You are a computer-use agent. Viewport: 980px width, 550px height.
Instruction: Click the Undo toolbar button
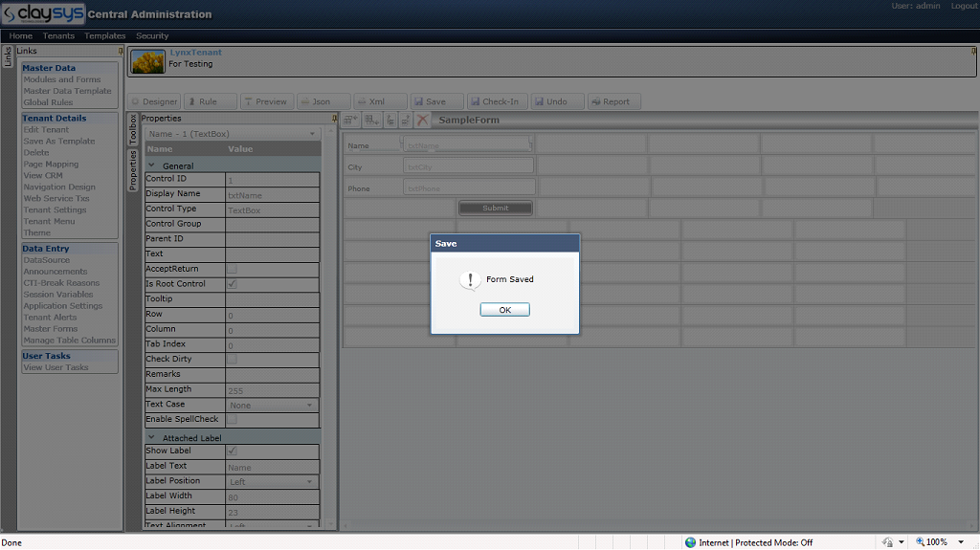[x=558, y=101]
